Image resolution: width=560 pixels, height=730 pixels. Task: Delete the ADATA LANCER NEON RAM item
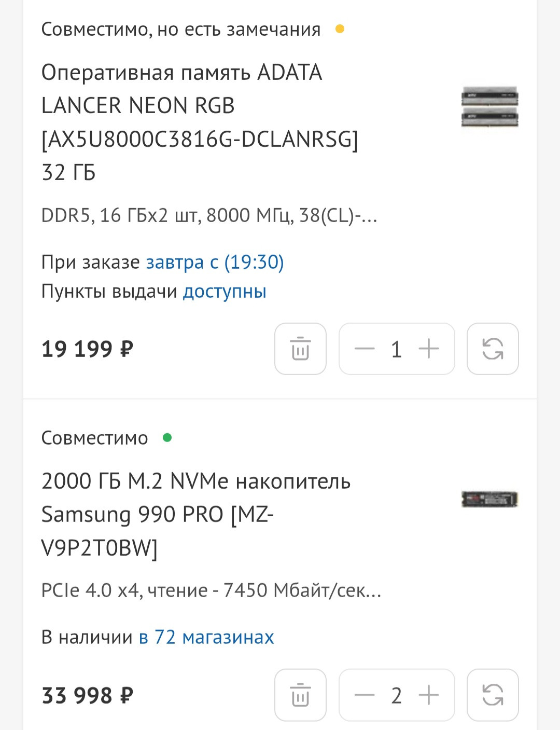(300, 349)
